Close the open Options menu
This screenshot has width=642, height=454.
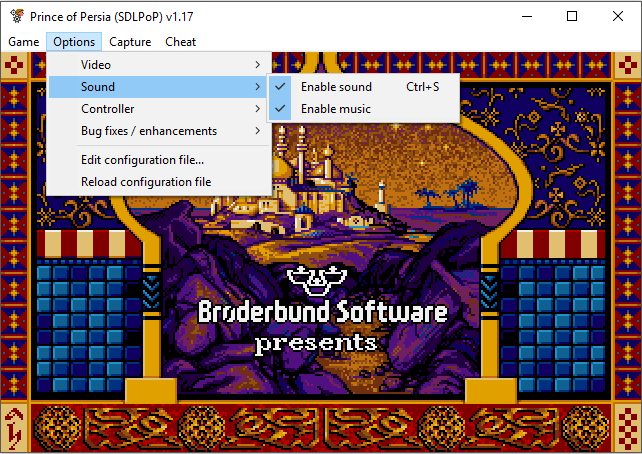pos(74,42)
